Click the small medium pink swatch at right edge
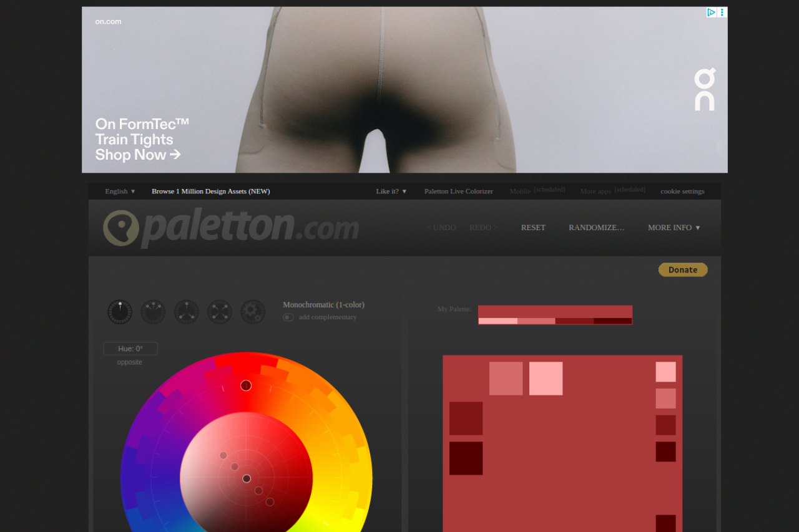The width and height of the screenshot is (799, 532). (665, 399)
